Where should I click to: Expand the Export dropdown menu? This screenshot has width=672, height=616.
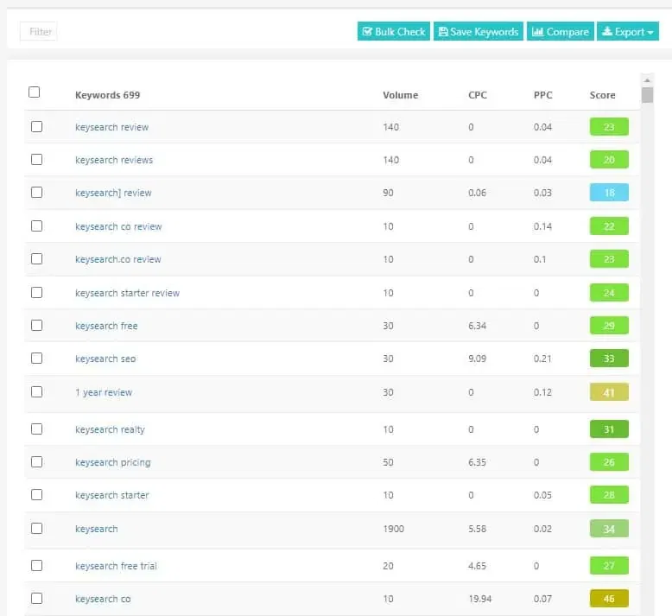click(x=627, y=32)
